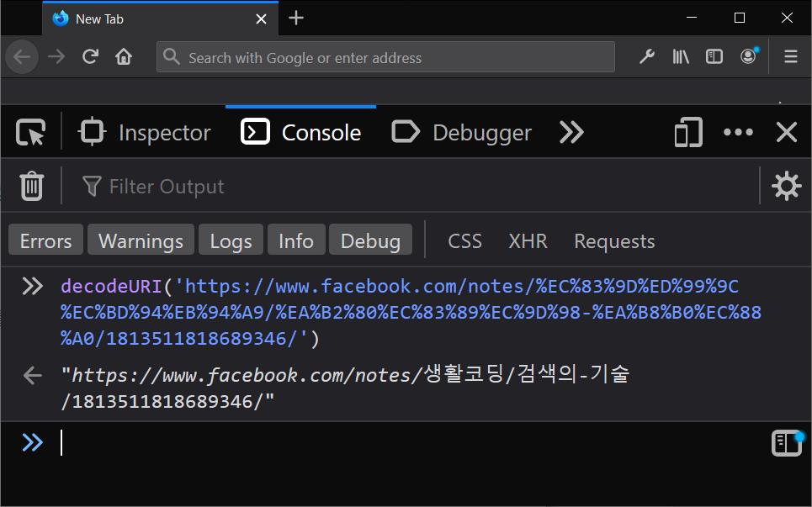Click the magnifier icon in address bar
812x507 pixels.
pos(172,56)
